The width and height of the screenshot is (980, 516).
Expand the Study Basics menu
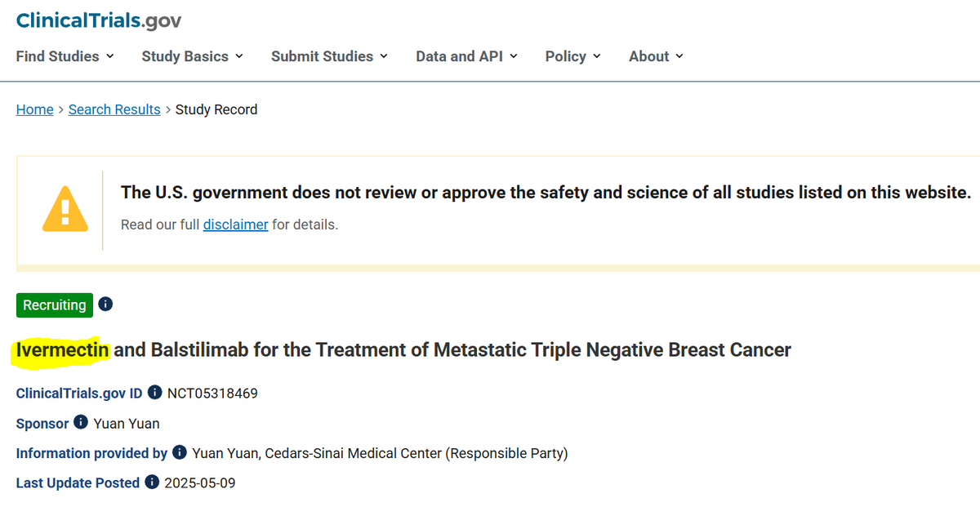point(193,56)
